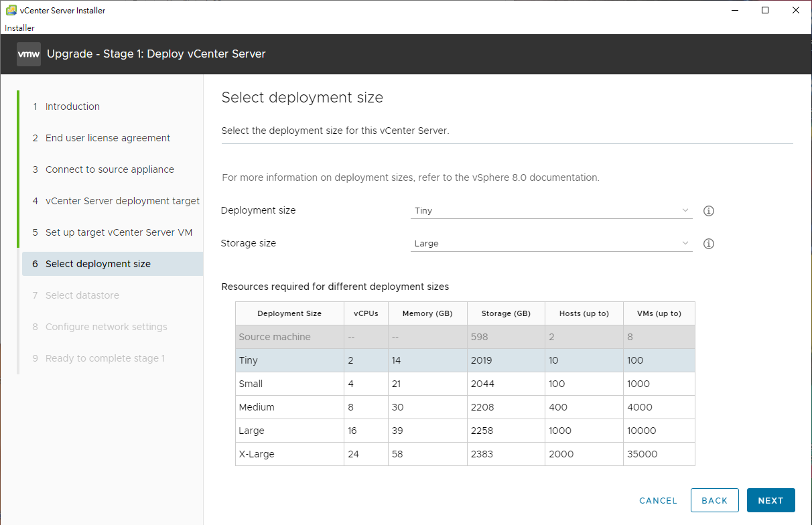Maximize the installer window
This screenshot has height=525, width=812.
(765, 10)
